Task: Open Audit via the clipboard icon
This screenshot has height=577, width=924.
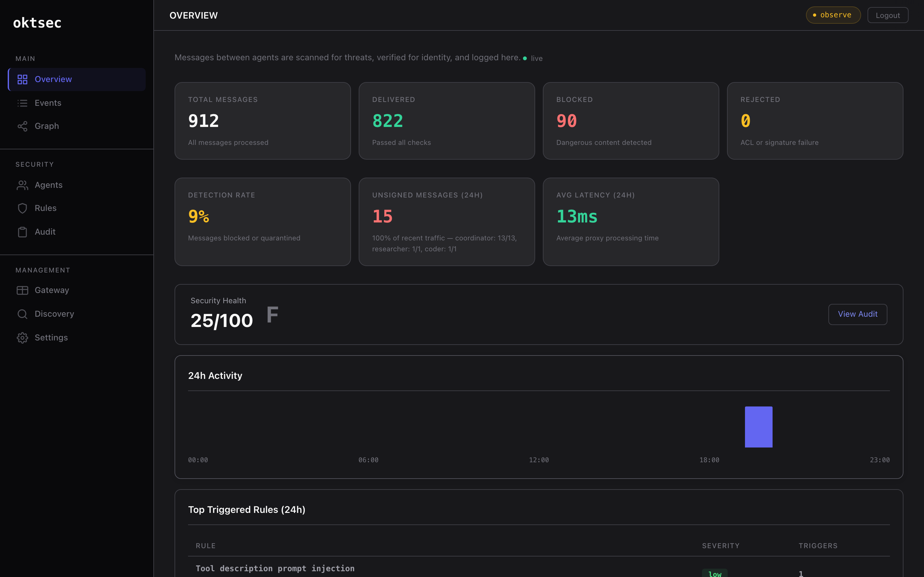Action: point(22,232)
